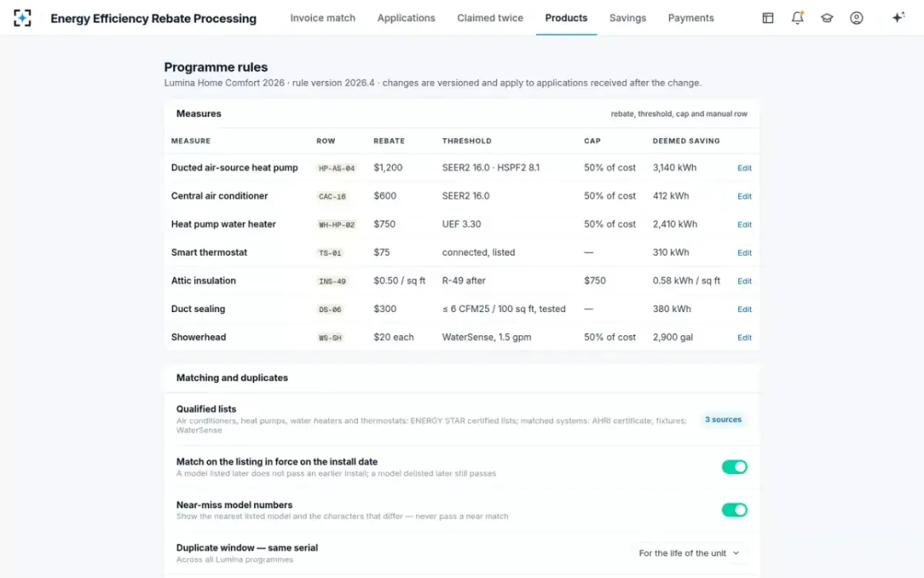Edit the Duct sealing row
The image size is (924, 578).
(745, 309)
